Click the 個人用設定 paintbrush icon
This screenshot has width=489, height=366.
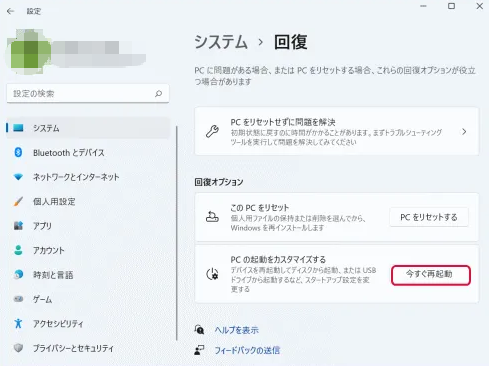18,201
